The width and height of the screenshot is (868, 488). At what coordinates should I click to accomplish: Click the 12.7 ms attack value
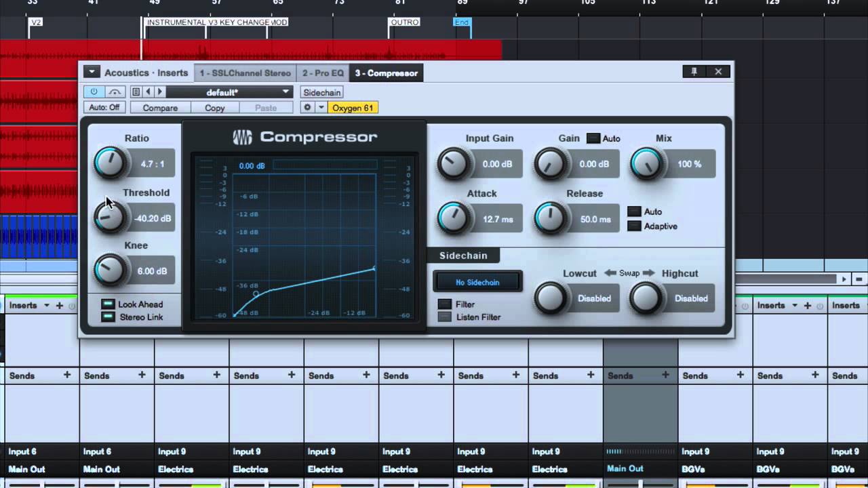pyautogui.click(x=498, y=219)
